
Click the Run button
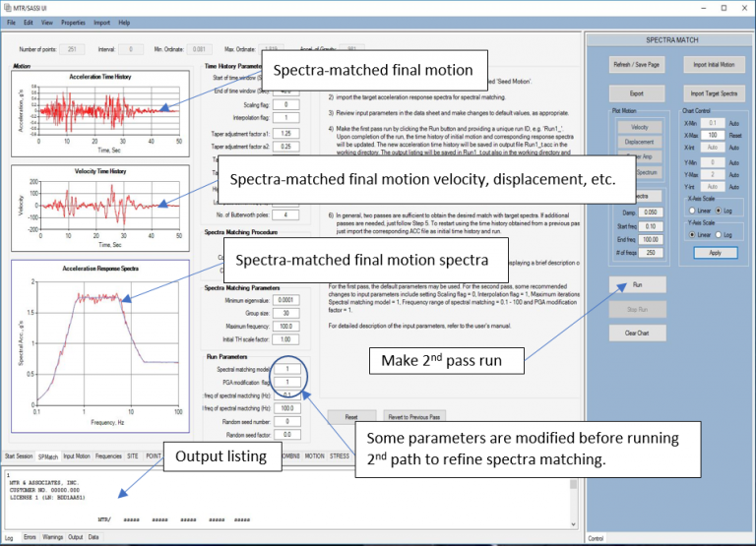(x=639, y=284)
